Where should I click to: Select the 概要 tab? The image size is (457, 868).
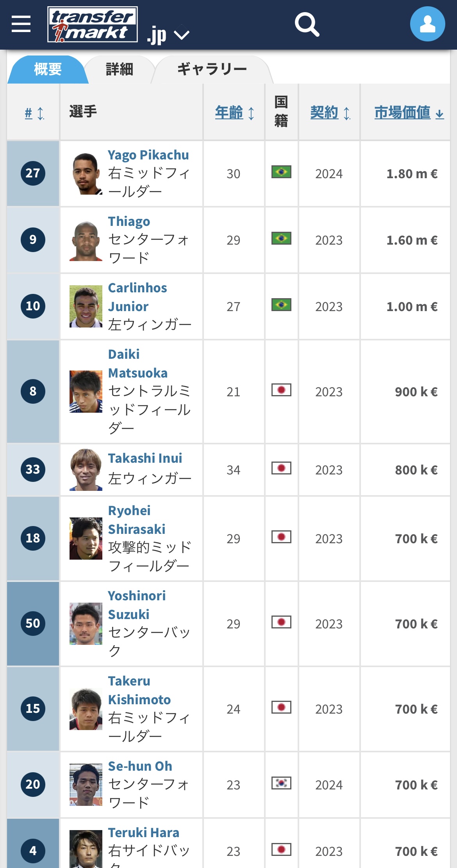point(48,70)
